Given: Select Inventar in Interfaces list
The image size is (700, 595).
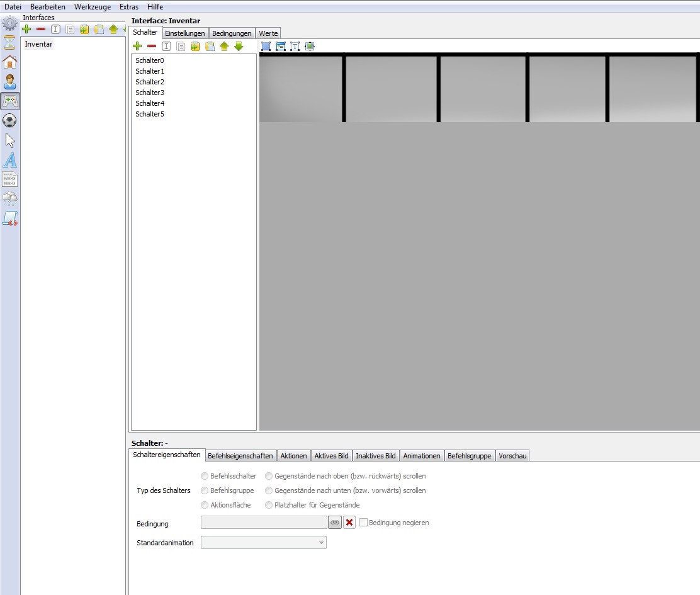Looking at the screenshot, I should (x=39, y=44).
